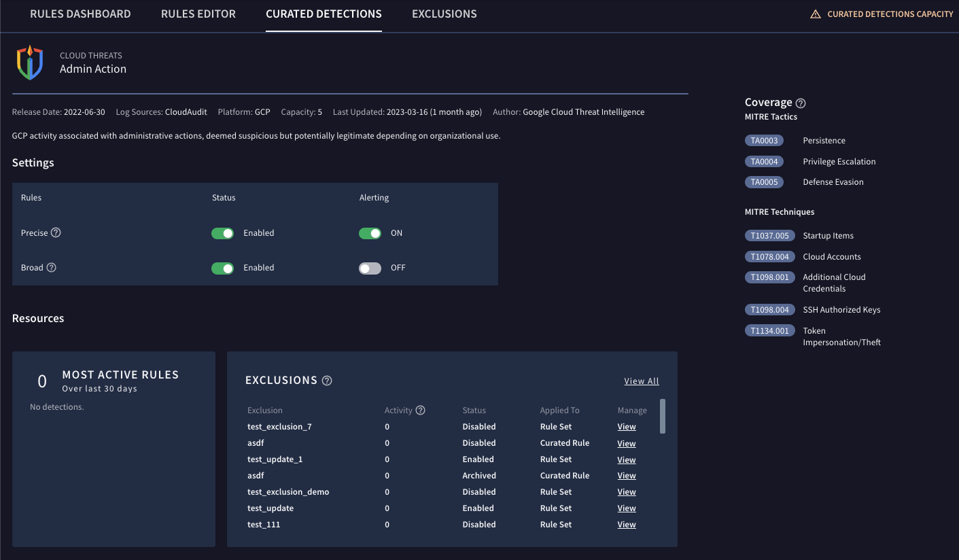View the test_exclusion_demo exclusion

click(x=626, y=491)
